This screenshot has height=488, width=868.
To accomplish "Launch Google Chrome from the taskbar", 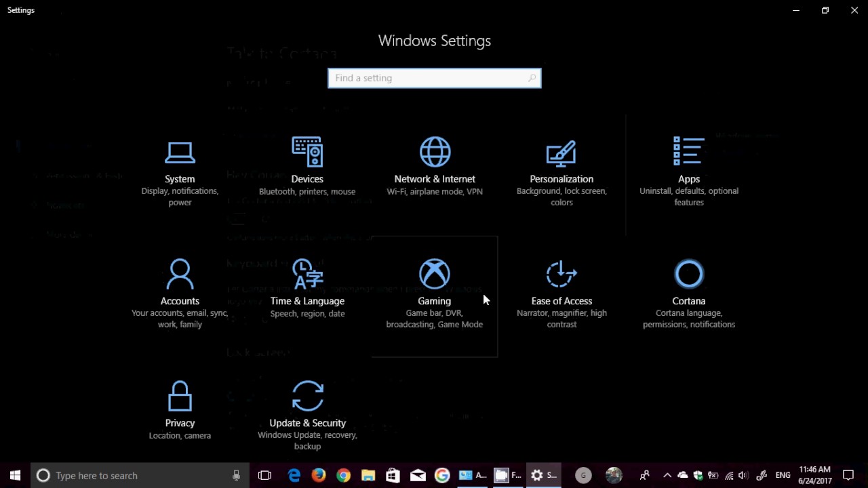I will point(343,475).
